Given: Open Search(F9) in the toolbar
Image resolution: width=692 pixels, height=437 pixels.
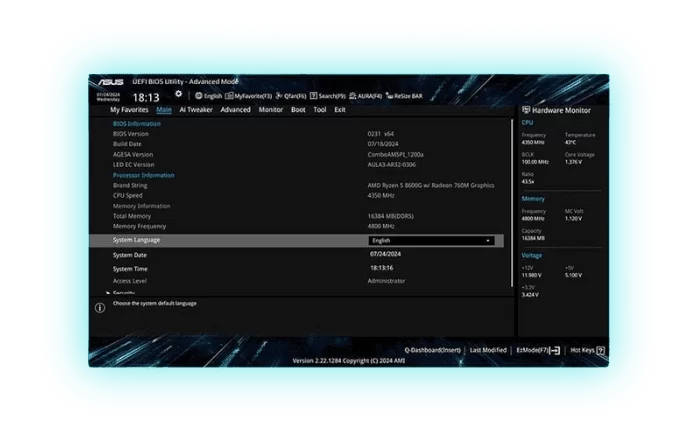Looking at the screenshot, I should point(327,96).
